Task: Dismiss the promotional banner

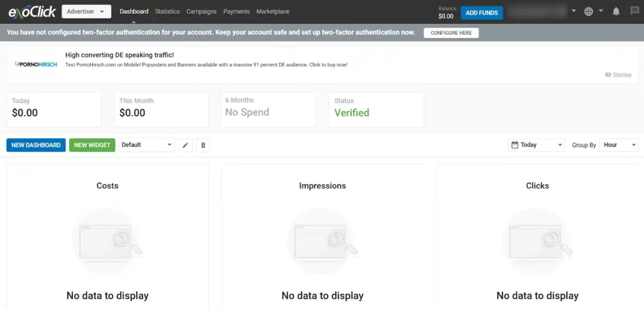Action: 622,75
